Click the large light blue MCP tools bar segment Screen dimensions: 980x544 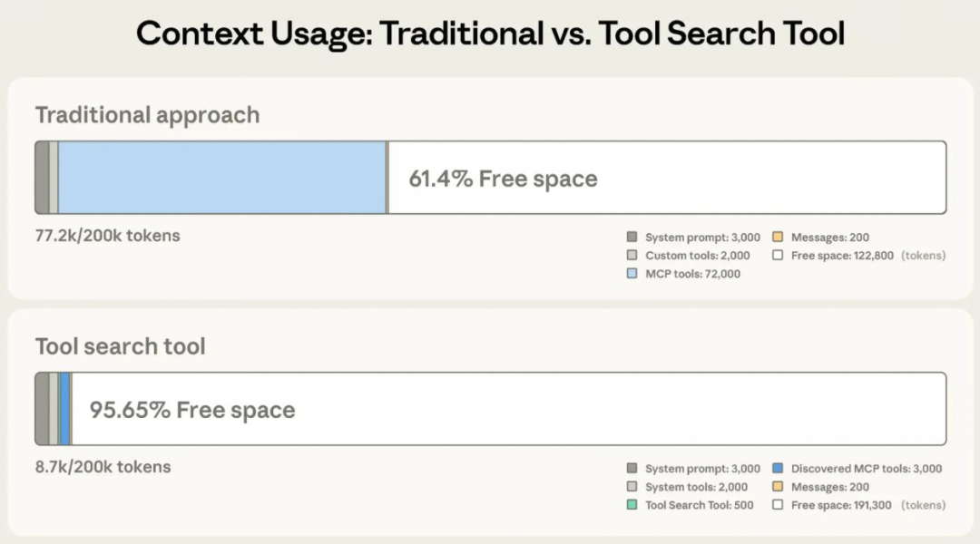[222, 178]
